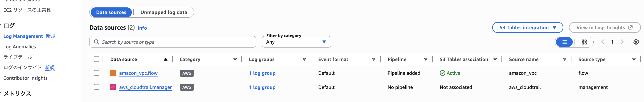Screen dimensions: 644x102
Task: Switch to grid card view
Action: click(584, 42)
